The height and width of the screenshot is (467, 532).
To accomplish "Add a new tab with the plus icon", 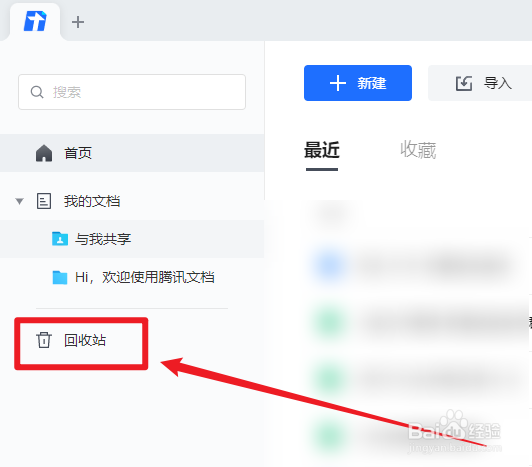I will (78, 22).
